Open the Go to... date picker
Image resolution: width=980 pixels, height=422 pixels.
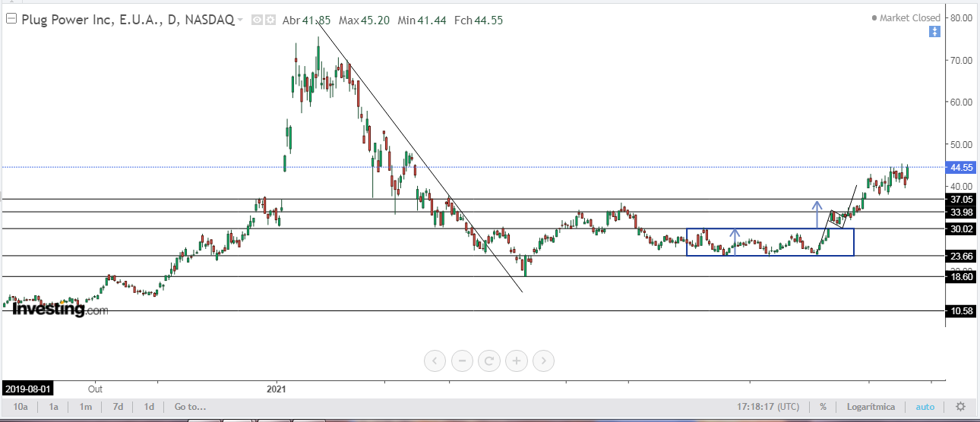click(190, 407)
